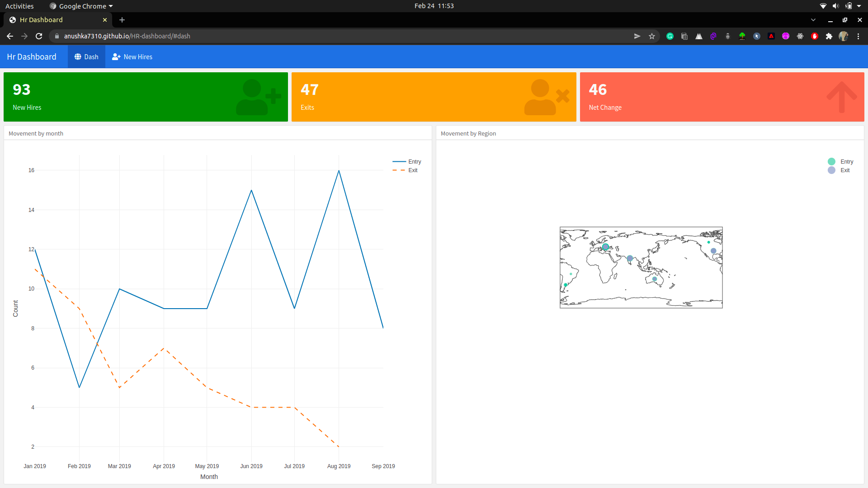Click the volume icon in system tray
Screen dimensions: 868x488
[835, 6]
